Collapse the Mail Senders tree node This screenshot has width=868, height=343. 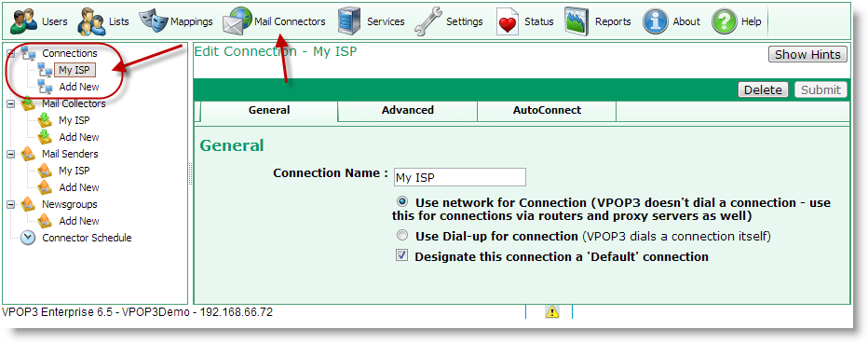tap(11, 154)
